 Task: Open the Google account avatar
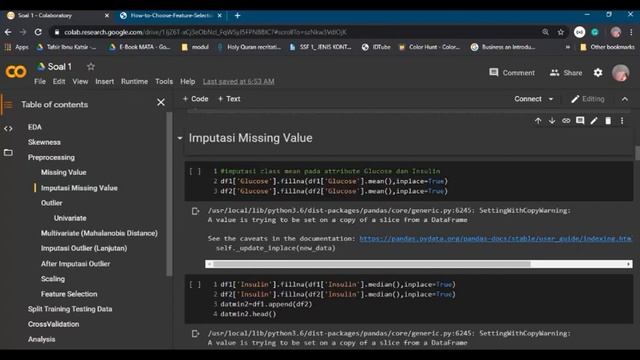[620, 73]
